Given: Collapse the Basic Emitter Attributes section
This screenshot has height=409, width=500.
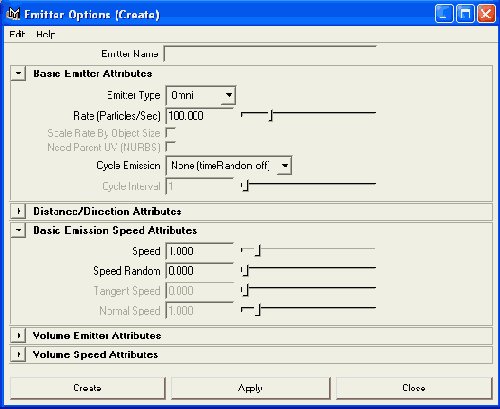Looking at the screenshot, I should [18, 73].
